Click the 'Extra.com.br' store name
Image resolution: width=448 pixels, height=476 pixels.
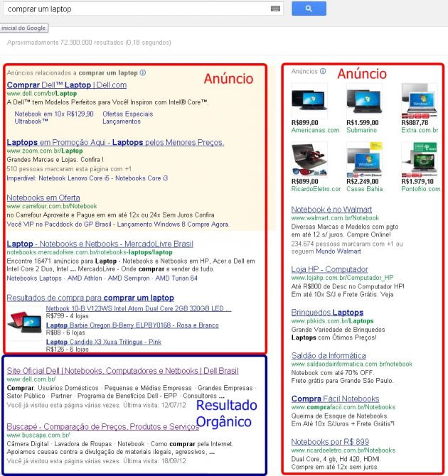(420, 130)
